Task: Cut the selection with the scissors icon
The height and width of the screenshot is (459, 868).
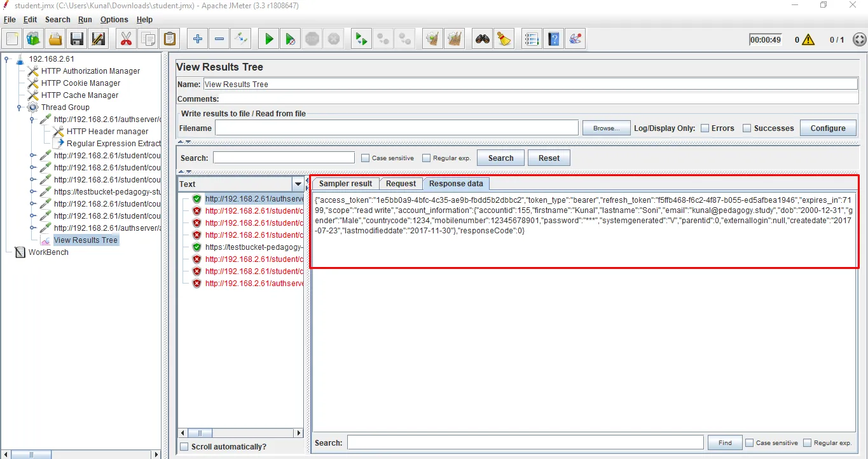Action: [126, 39]
